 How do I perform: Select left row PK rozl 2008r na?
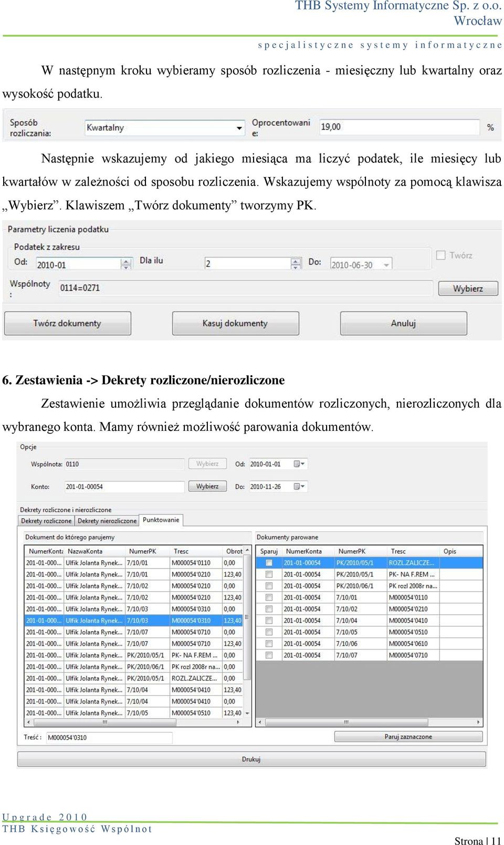click(134, 667)
